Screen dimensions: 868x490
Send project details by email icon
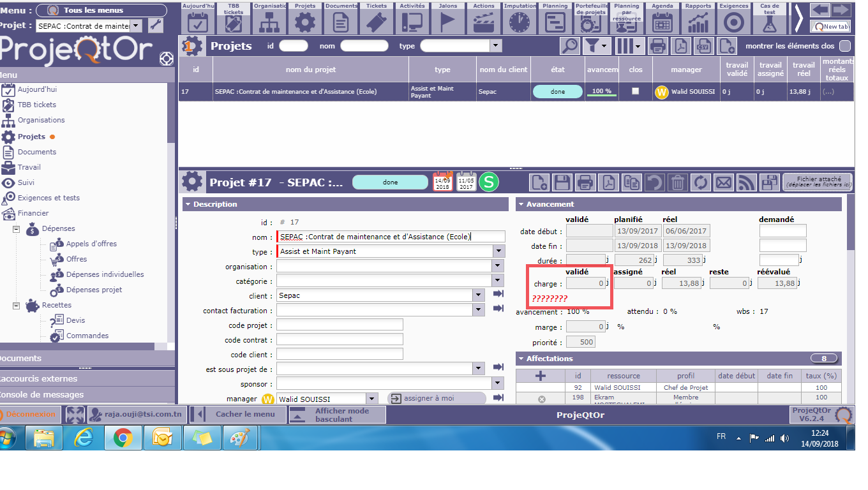(723, 182)
